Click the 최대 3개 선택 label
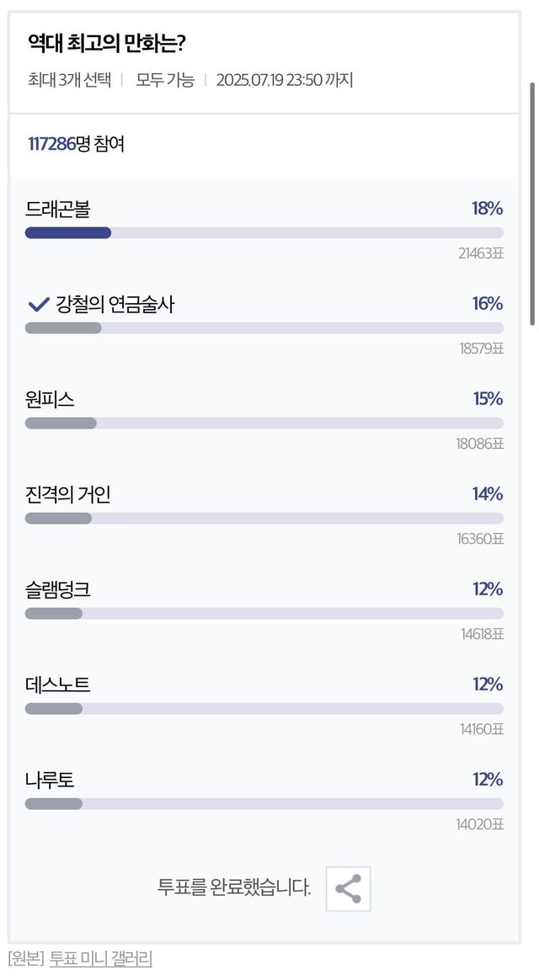 click(x=69, y=81)
